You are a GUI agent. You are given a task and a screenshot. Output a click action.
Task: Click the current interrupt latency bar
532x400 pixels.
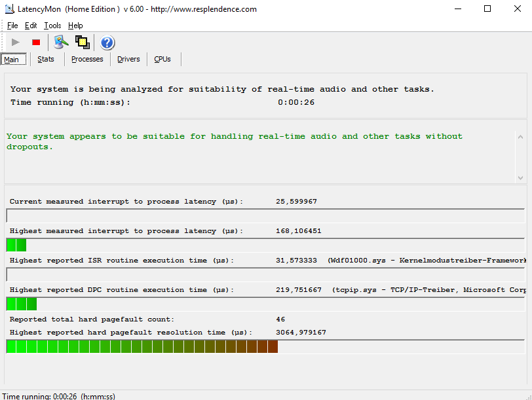(265, 215)
